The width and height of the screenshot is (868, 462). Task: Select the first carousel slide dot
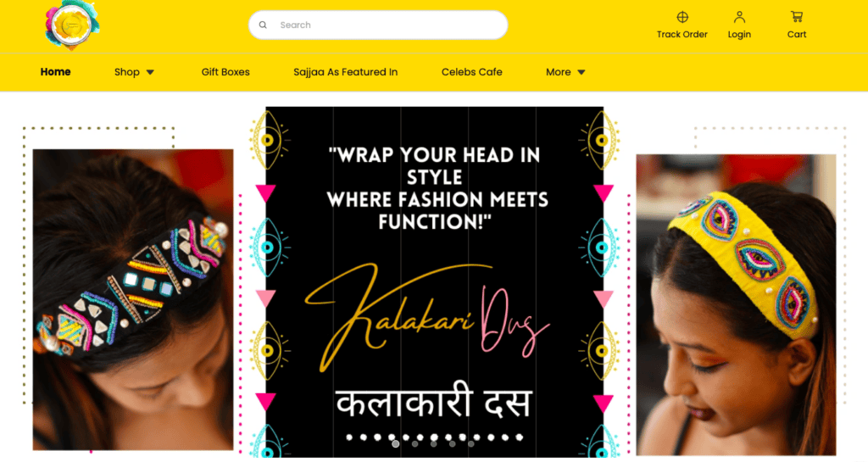(396, 443)
